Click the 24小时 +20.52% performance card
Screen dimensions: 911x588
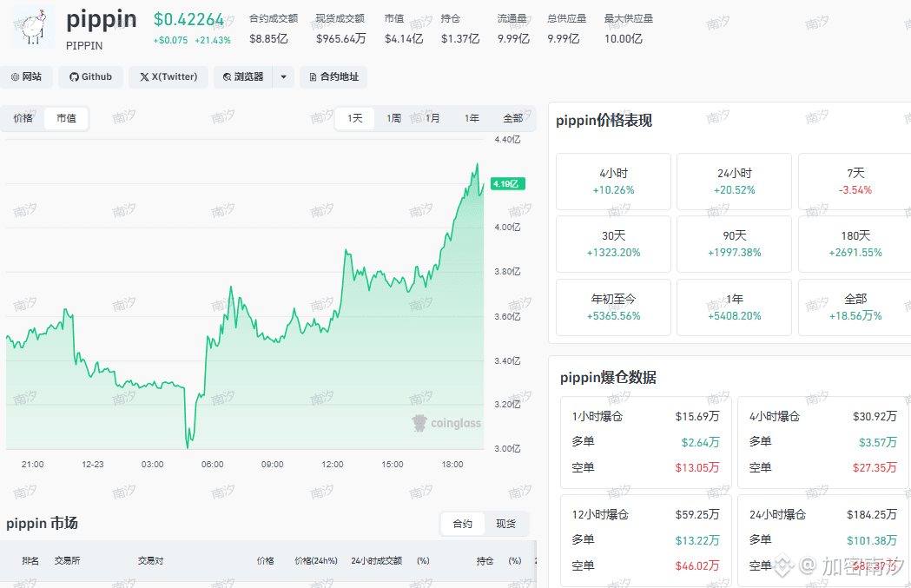[x=735, y=182]
